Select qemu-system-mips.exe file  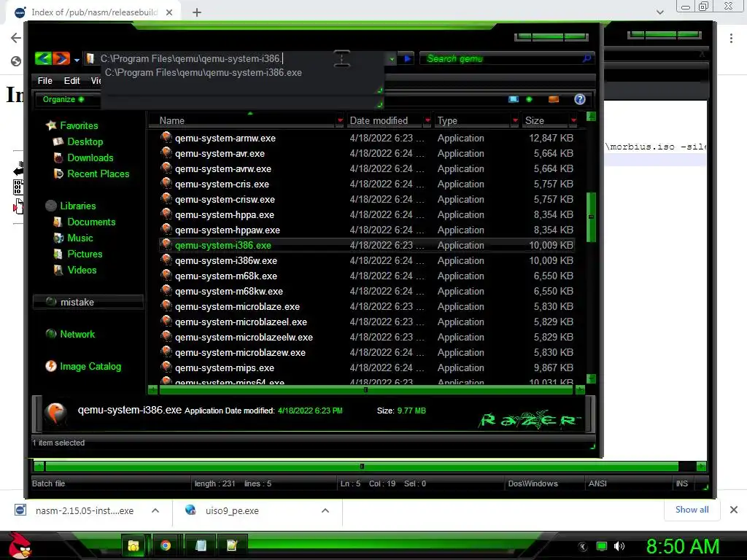(225, 367)
